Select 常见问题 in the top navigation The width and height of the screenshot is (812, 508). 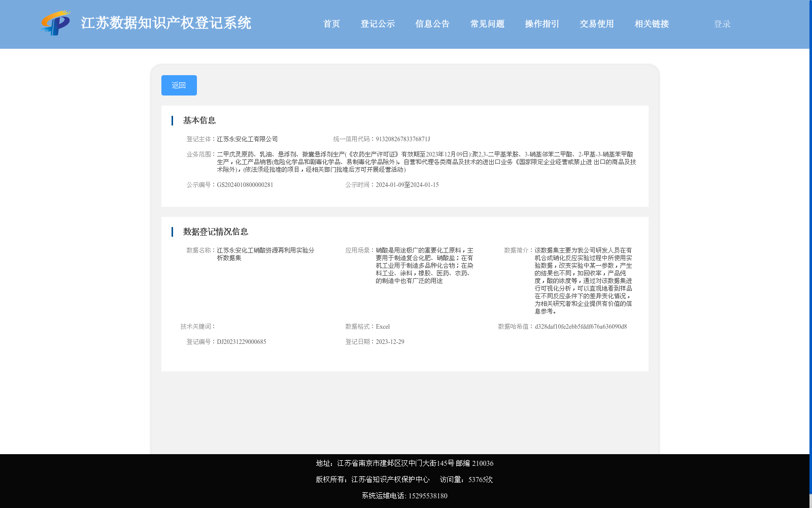(487, 24)
